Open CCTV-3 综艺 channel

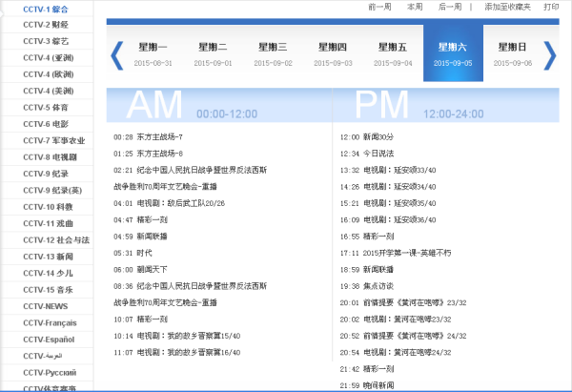coord(46,41)
